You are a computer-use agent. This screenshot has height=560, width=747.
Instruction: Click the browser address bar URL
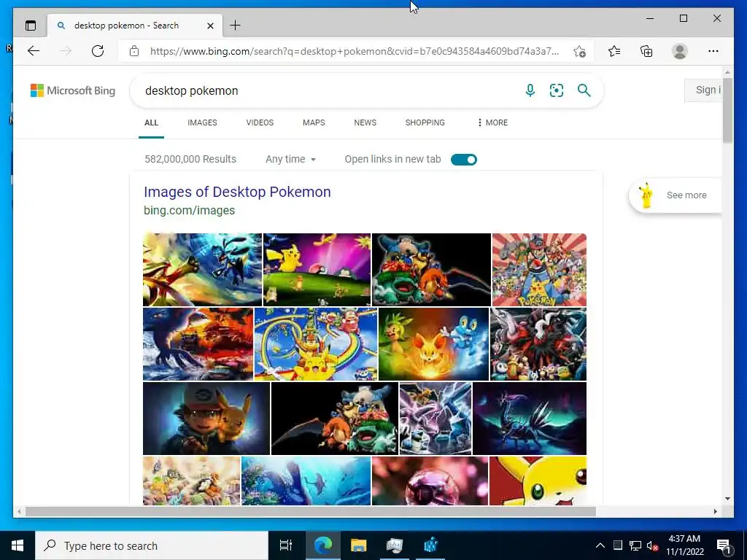click(x=355, y=52)
